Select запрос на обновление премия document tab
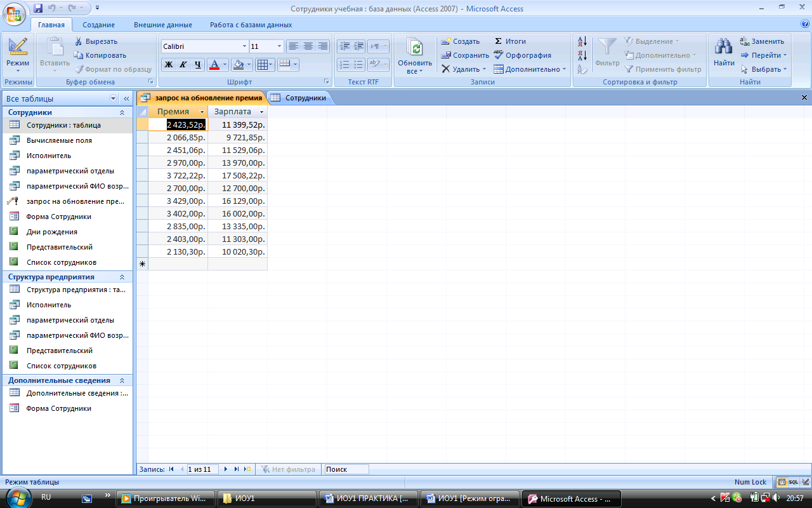The image size is (812, 508). click(x=202, y=98)
